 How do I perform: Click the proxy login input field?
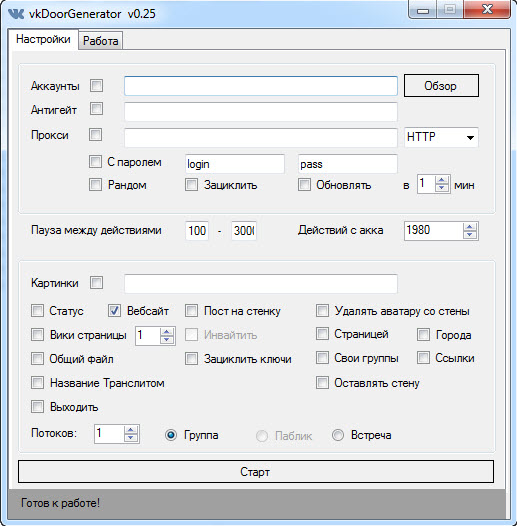coord(235,164)
